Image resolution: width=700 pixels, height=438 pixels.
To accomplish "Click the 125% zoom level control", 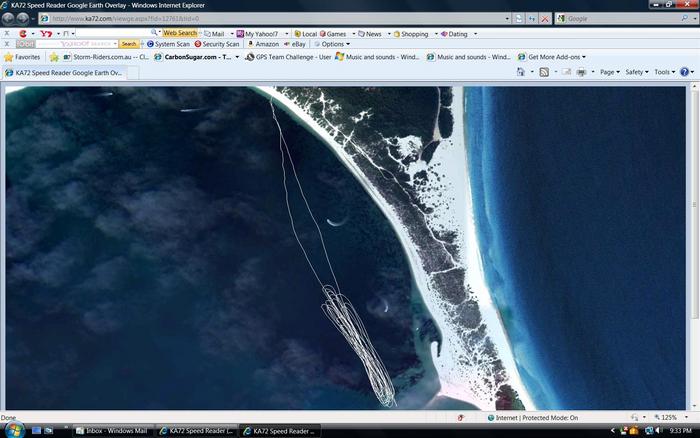I will click(x=666, y=417).
